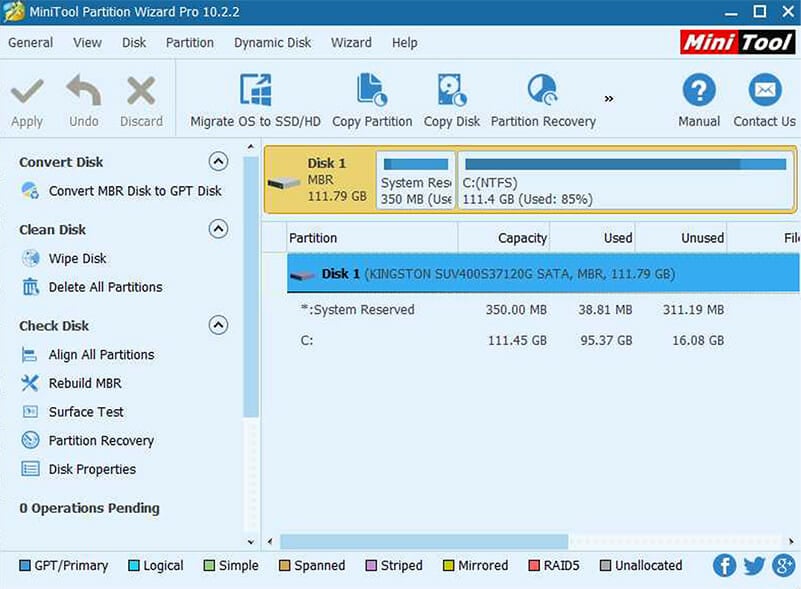Click the GPT/Primary legend color swatch
This screenshot has width=801, height=589.
pyautogui.click(x=25, y=566)
